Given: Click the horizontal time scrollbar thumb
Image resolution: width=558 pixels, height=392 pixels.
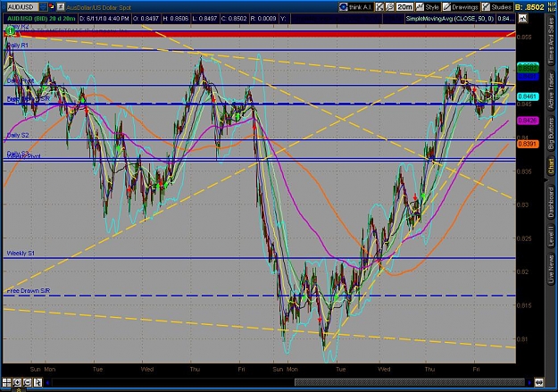Looking at the screenshot, I should (410, 383).
